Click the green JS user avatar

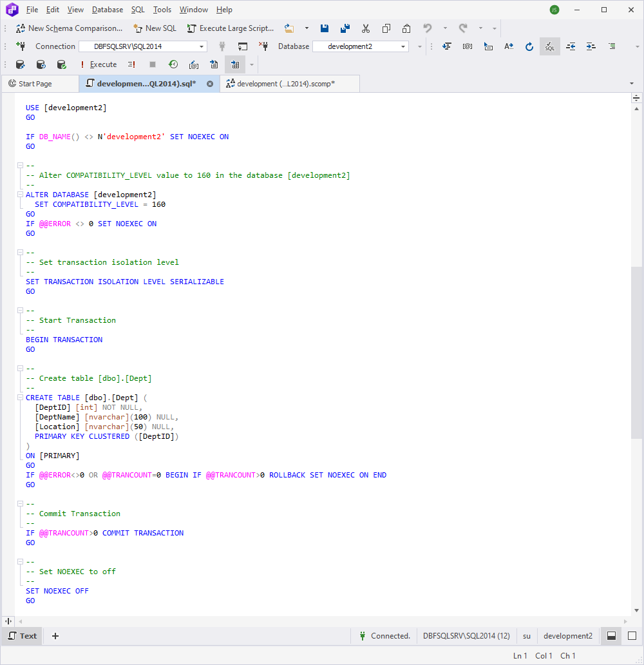coord(554,10)
